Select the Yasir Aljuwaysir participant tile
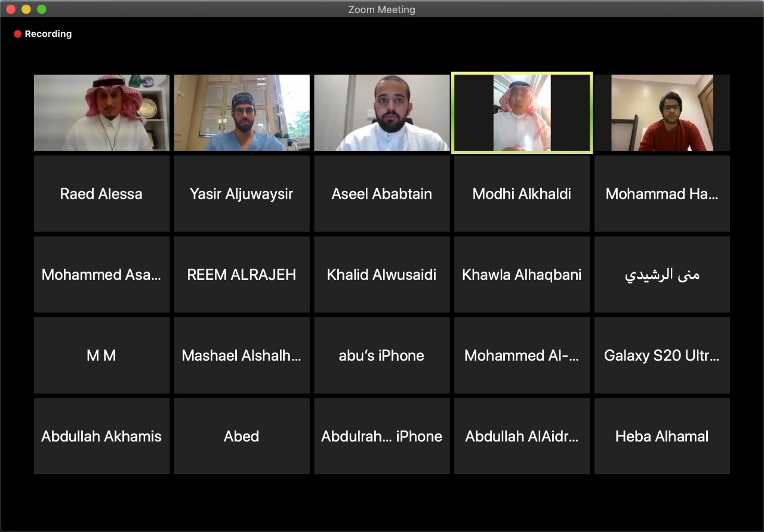The width and height of the screenshot is (764, 532). coord(242,193)
